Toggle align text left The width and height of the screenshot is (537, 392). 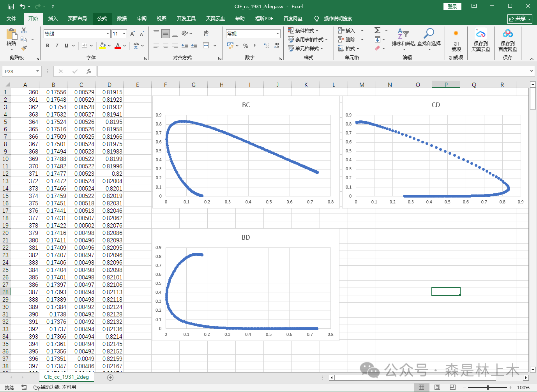pyautogui.click(x=156, y=46)
